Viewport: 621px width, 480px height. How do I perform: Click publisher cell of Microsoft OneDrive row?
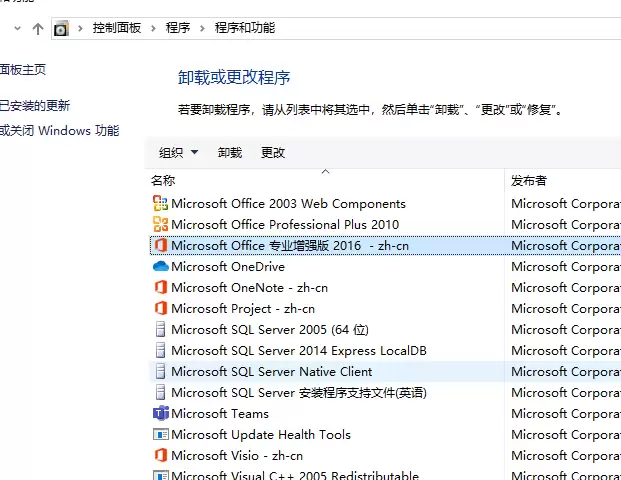point(566,266)
